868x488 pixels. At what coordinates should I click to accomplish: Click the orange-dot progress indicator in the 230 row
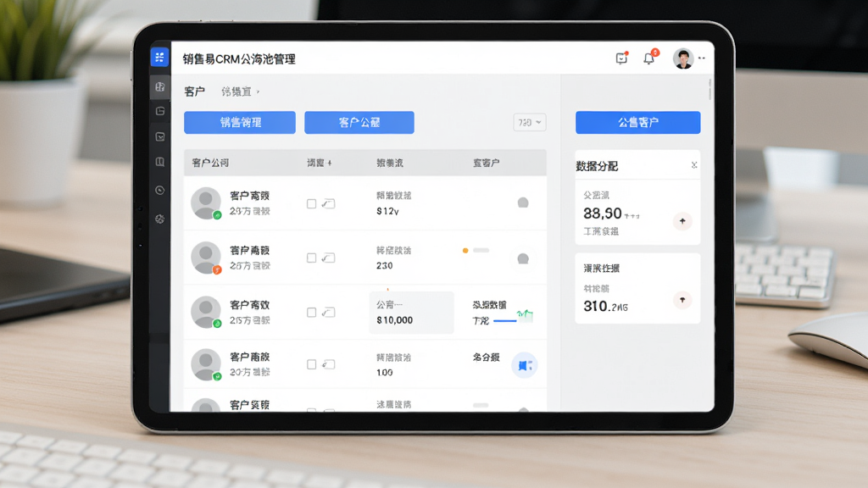476,251
